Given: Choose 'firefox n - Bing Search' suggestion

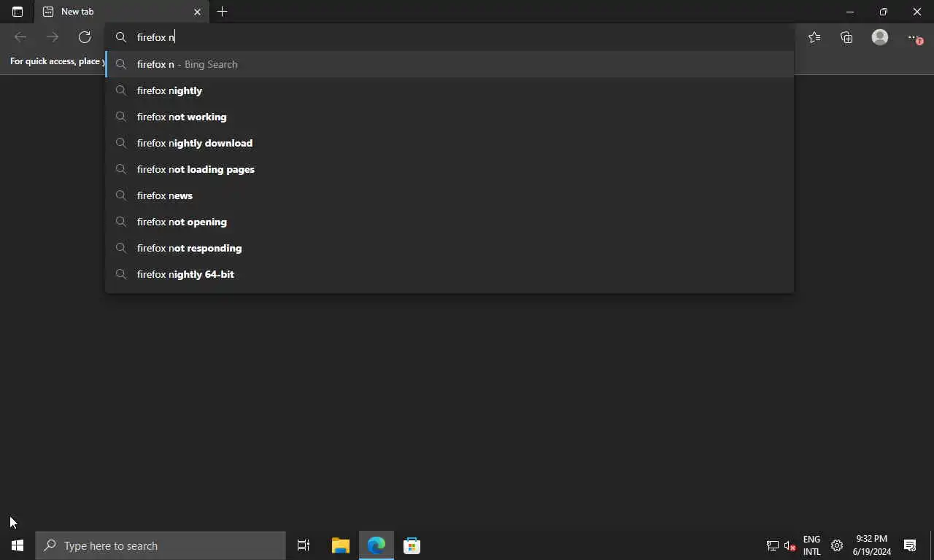Looking at the screenshot, I should pos(449,64).
